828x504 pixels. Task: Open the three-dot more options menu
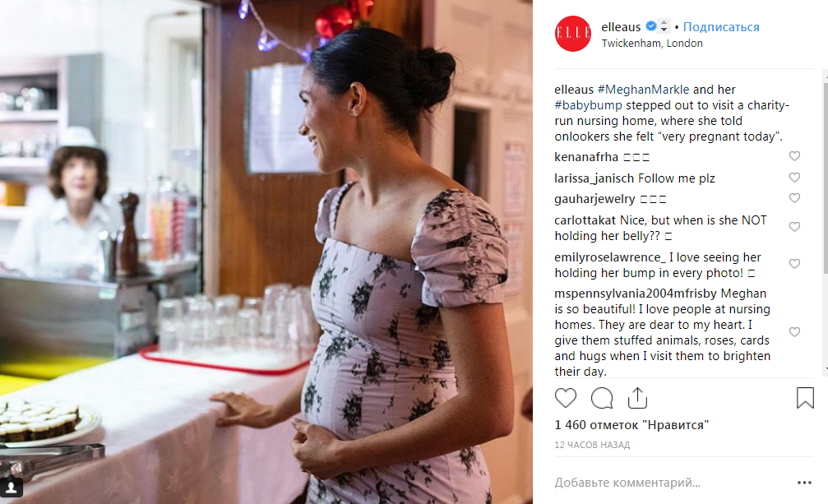click(x=804, y=483)
